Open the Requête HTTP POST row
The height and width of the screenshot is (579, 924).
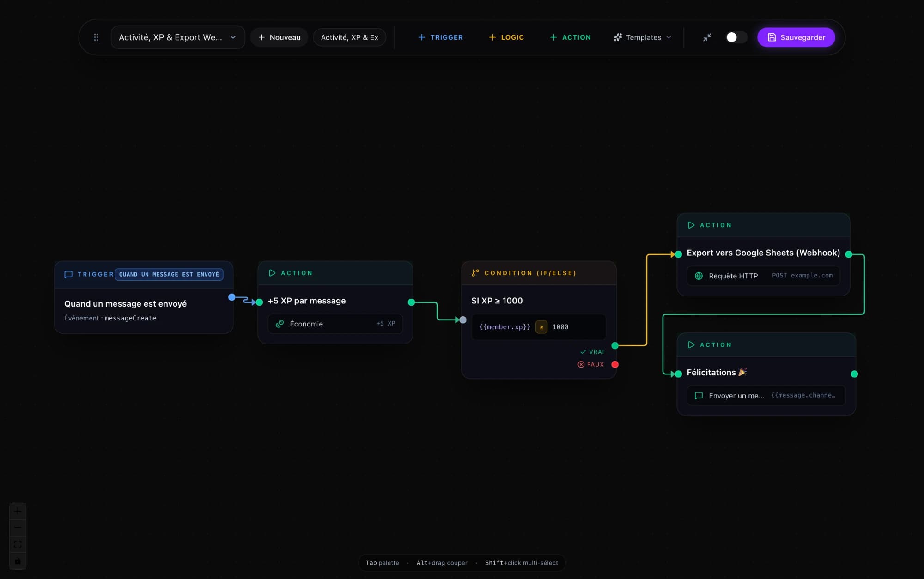pos(763,276)
